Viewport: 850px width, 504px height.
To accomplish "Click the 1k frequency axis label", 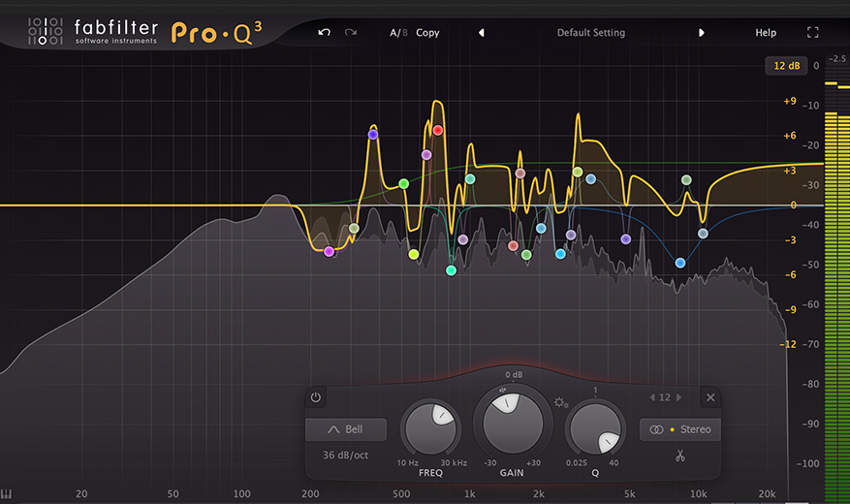I will tap(469, 493).
